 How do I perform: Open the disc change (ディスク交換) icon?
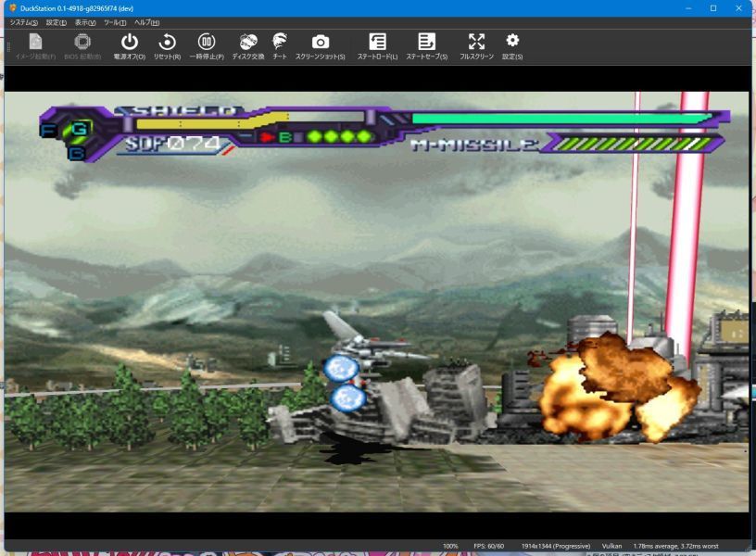click(247, 46)
